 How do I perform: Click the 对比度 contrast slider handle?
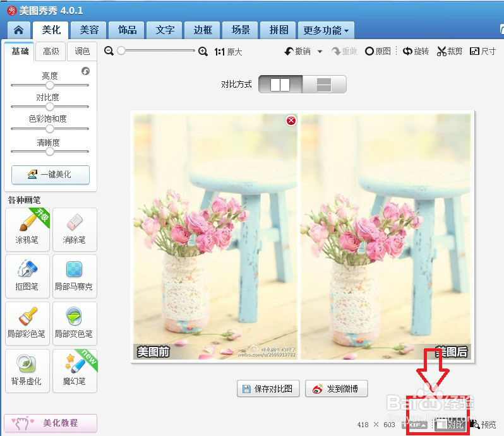coord(50,107)
